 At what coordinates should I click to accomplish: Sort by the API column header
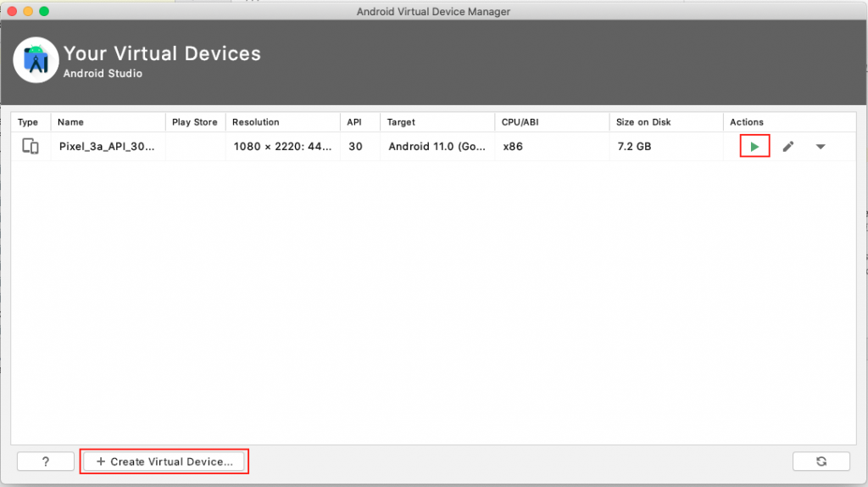click(x=354, y=122)
